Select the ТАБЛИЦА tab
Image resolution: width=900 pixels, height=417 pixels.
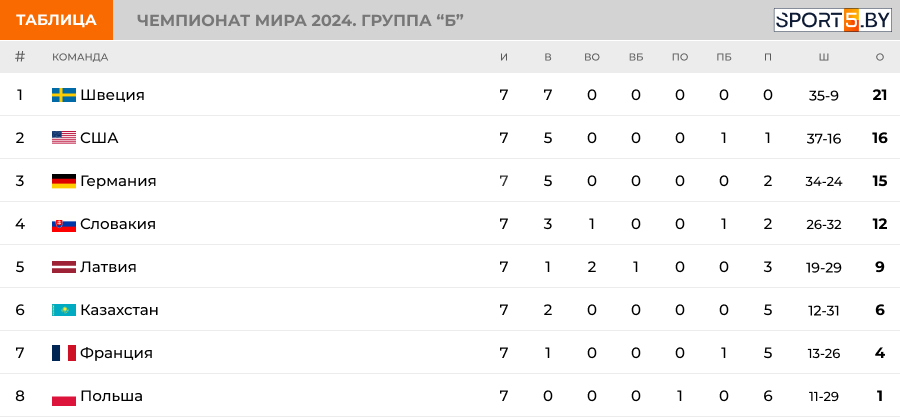56,20
